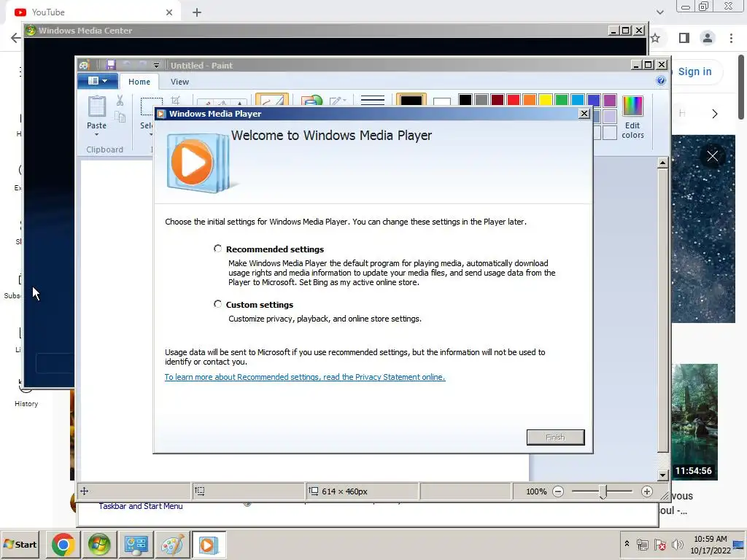This screenshot has height=560, width=747.
Task: Open the Control Panel taskbar icon
Action: [x=136, y=544]
